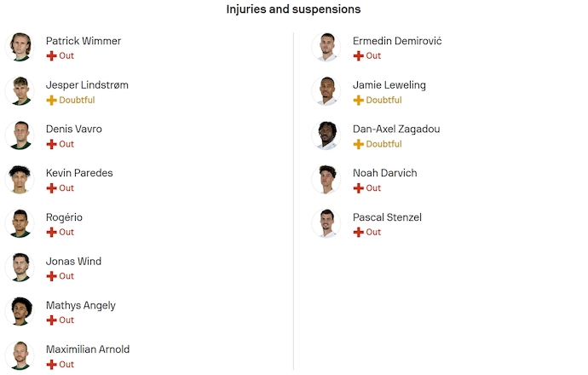Click Jesper Lindstrøm's player avatar
Image resolution: width=588 pixels, height=375 pixels.
[x=19, y=91]
